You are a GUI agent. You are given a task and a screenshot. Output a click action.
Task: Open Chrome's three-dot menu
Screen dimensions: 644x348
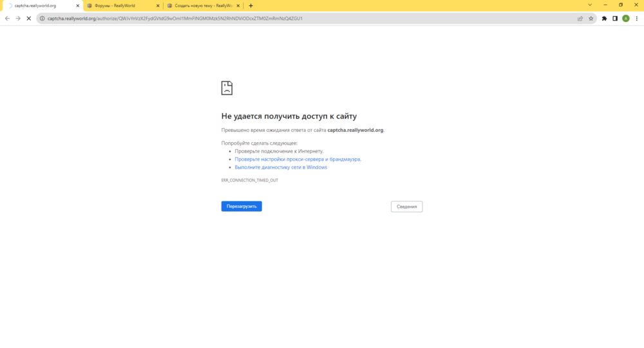[637, 19]
